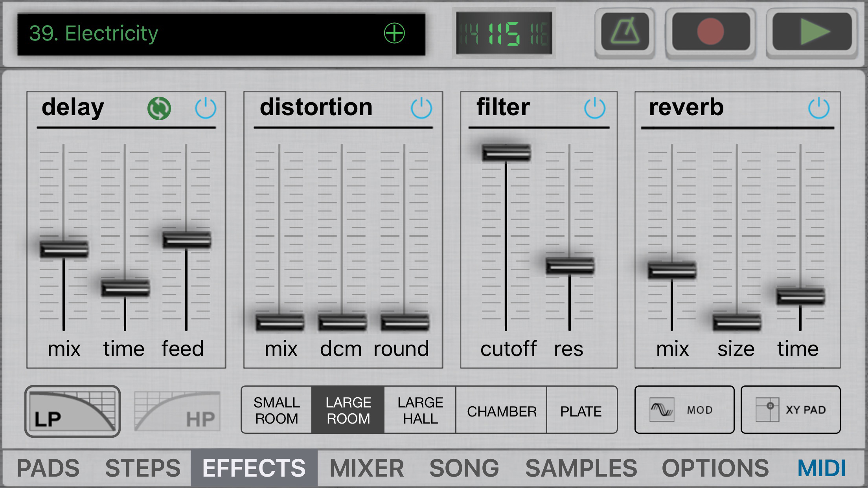Toggle the reverb power switch
868x488 pixels.
tap(819, 108)
